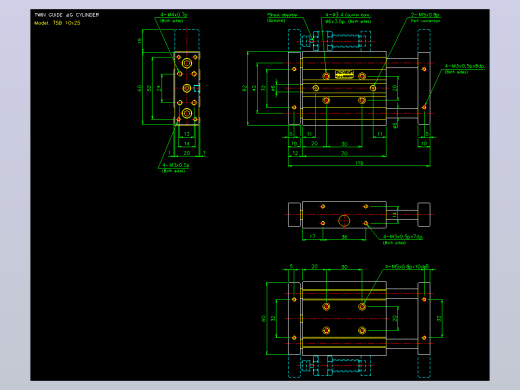Select the 'Model: TSB 10x25' label
This screenshot has width=520, height=390.
[57, 23]
